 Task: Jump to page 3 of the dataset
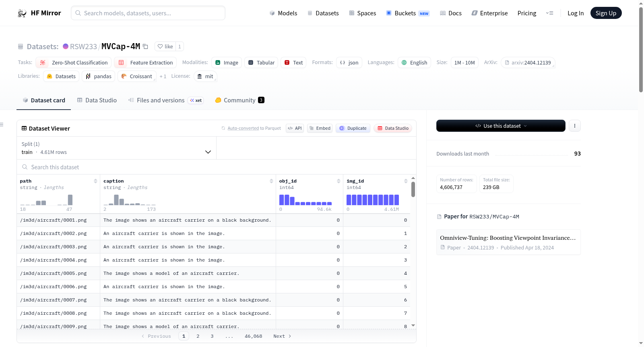[212, 336]
